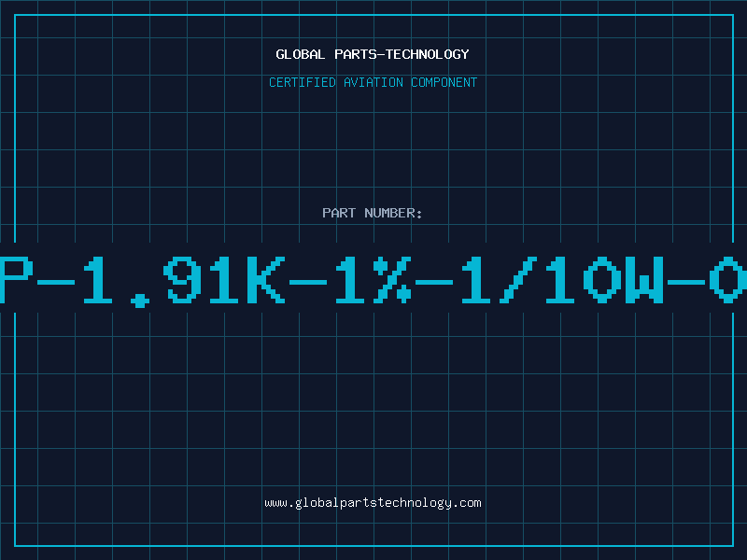Screen dimensions: 747x560
Task: Click the CERTIFIED AVIATION COMPONENT subtitle
Action: coord(373,82)
